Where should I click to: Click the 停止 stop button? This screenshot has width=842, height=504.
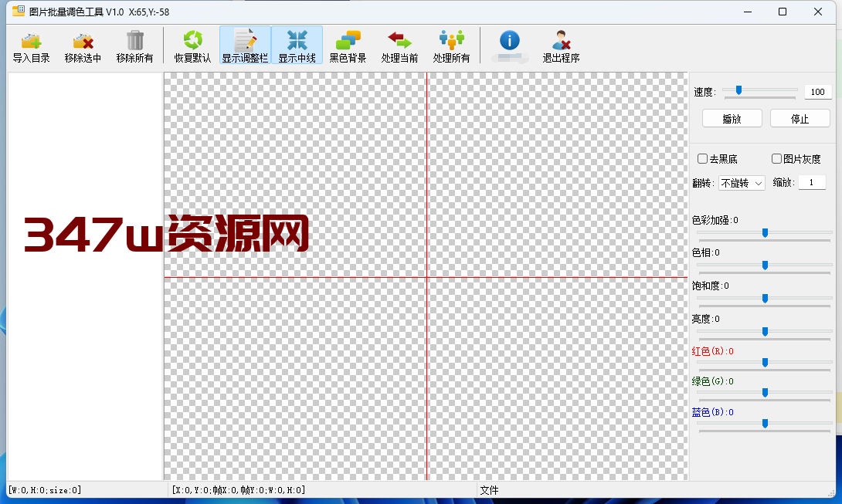click(800, 119)
